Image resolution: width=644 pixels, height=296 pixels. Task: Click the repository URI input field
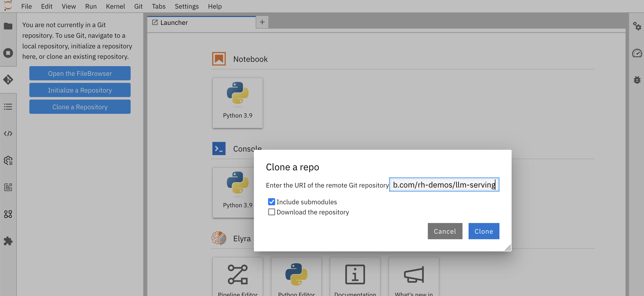click(x=444, y=185)
